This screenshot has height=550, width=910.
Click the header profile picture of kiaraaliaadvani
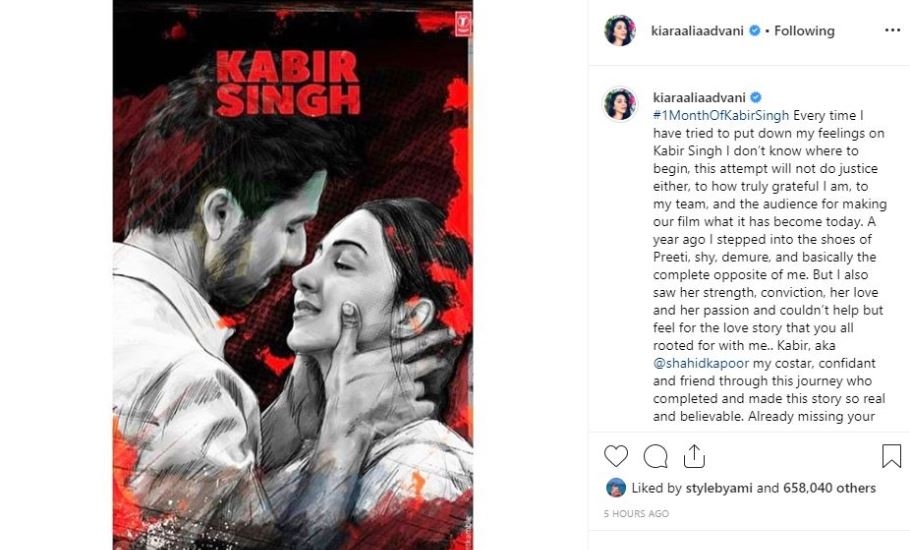coord(620,30)
